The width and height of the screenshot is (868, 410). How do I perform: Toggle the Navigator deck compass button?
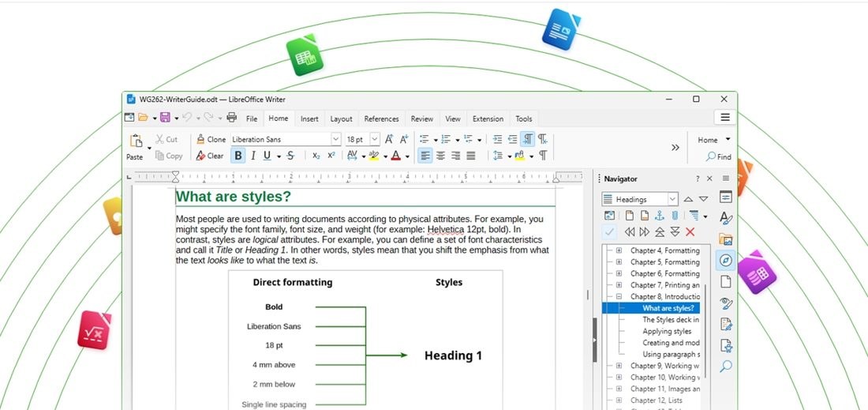726,261
